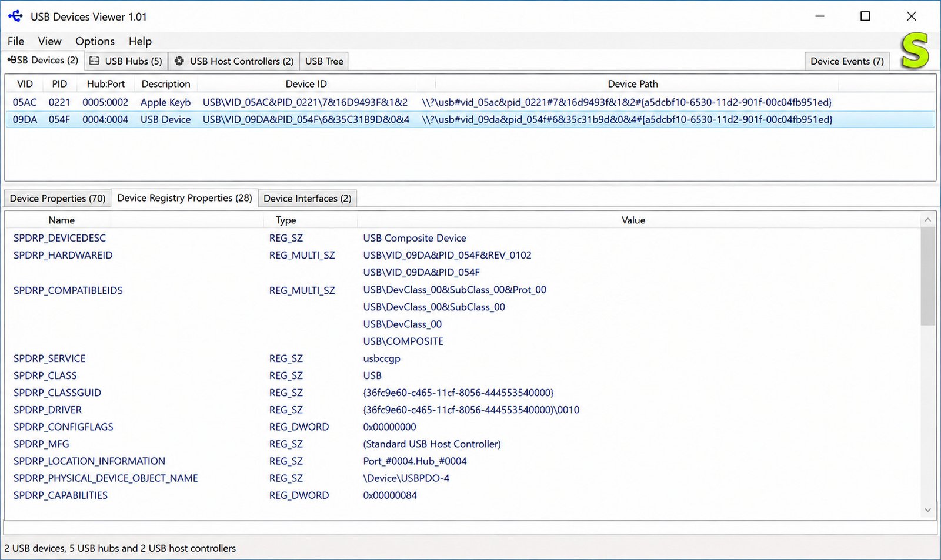941x560 pixels.
Task: Select the SPDRP_CONFIGFLAGS property
Action: (x=64, y=427)
